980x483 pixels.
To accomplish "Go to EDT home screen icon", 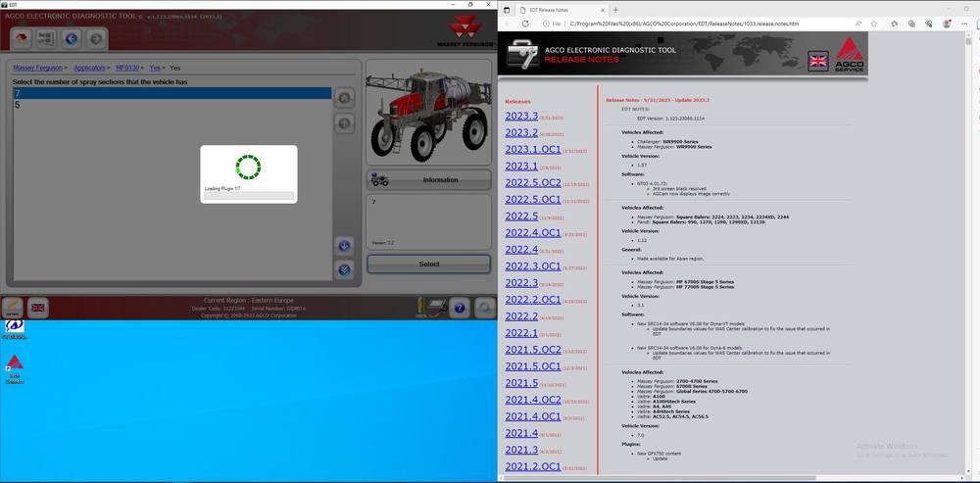I will pos(23,39).
